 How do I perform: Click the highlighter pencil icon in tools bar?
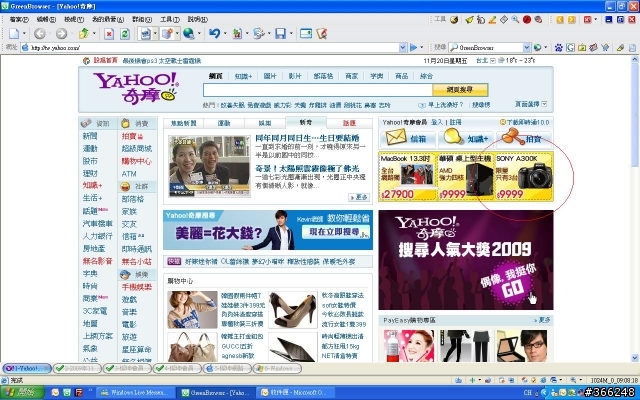pyautogui.click(x=492, y=19)
